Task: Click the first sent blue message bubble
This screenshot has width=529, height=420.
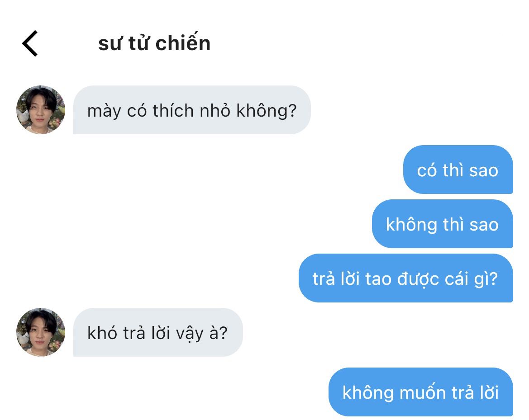Action: coord(458,170)
